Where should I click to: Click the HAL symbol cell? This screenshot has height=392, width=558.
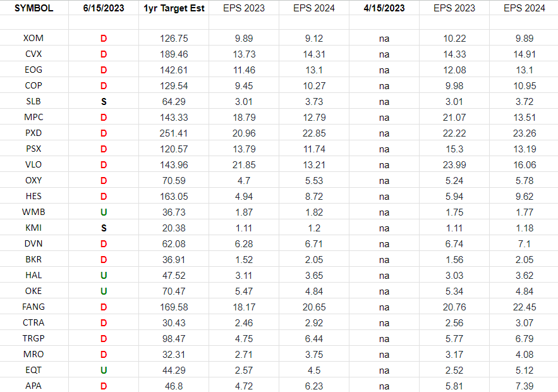click(x=33, y=275)
